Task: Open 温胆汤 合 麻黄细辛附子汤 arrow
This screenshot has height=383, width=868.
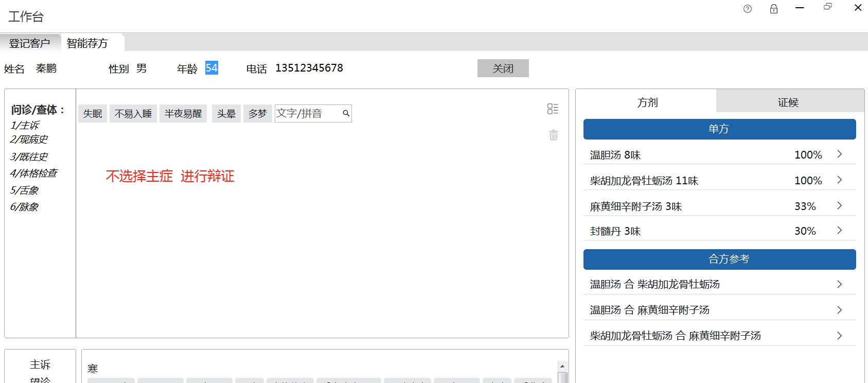Action: point(839,310)
